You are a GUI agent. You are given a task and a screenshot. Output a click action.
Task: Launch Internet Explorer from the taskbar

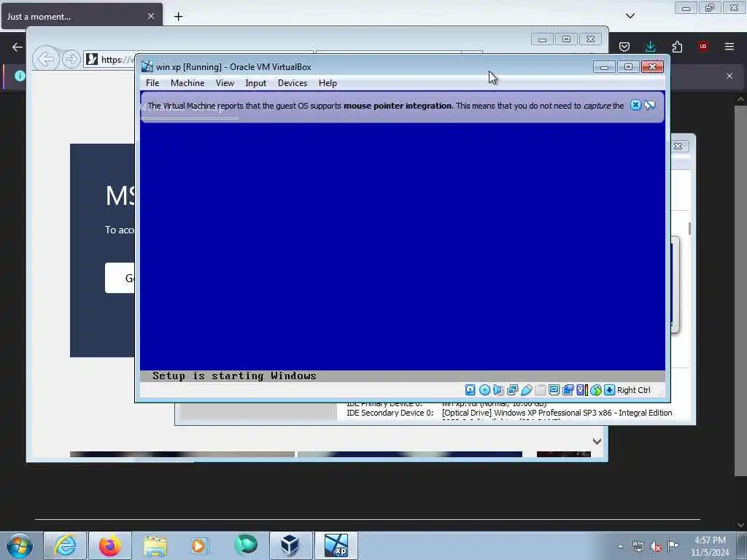tap(65, 545)
